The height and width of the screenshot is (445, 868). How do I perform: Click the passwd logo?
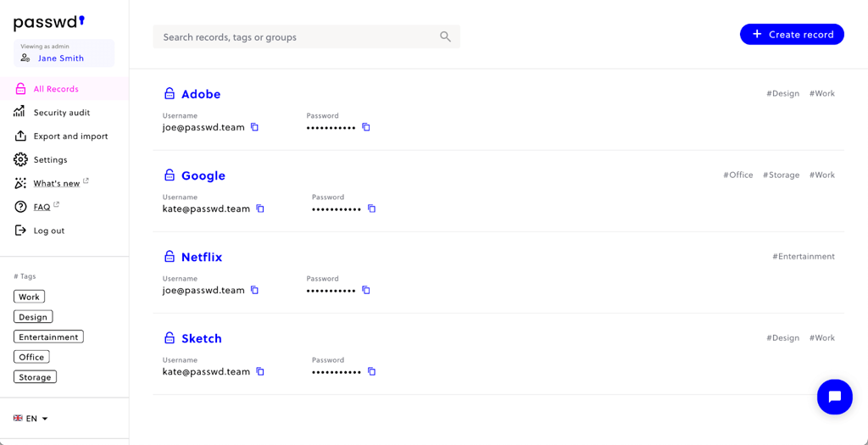[49, 22]
